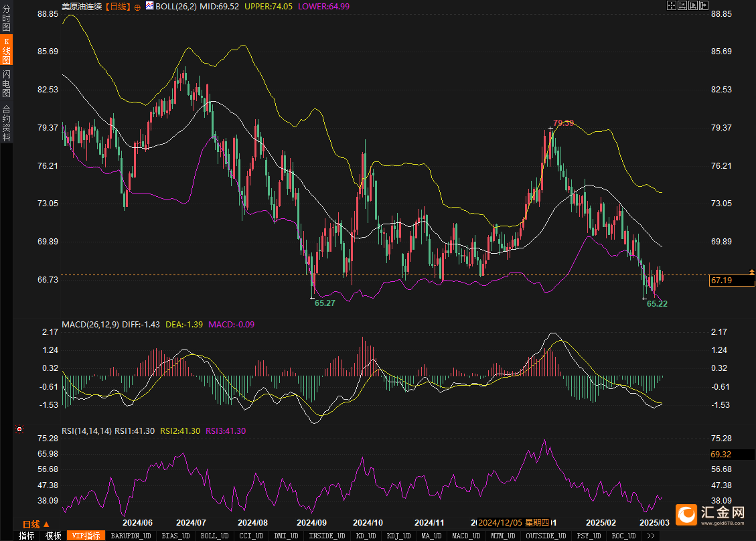The width and height of the screenshot is (756, 541).
Task: Apply the KDJ_UD indicator
Action: point(398,536)
